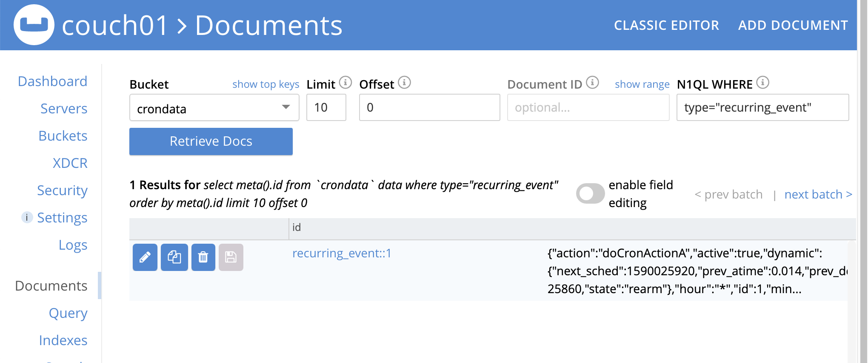Delete document recurring_event::1 with trash icon

[203, 257]
